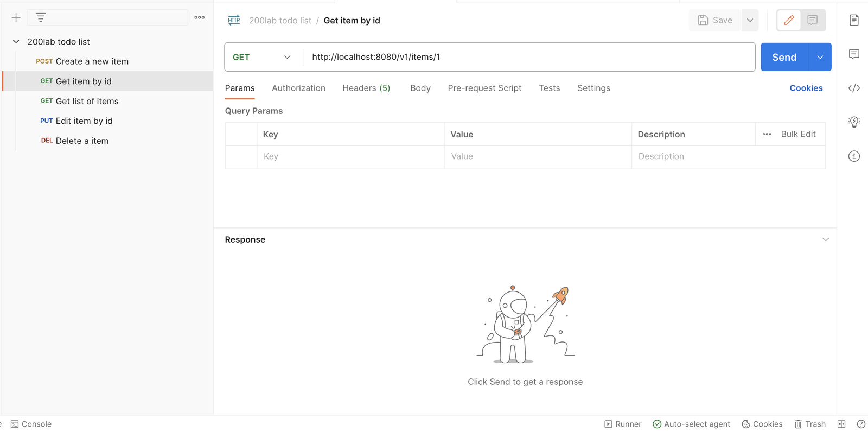Image resolution: width=868 pixels, height=431 pixels.
Task: Open the lightbulb related requests icon
Action: (x=854, y=122)
